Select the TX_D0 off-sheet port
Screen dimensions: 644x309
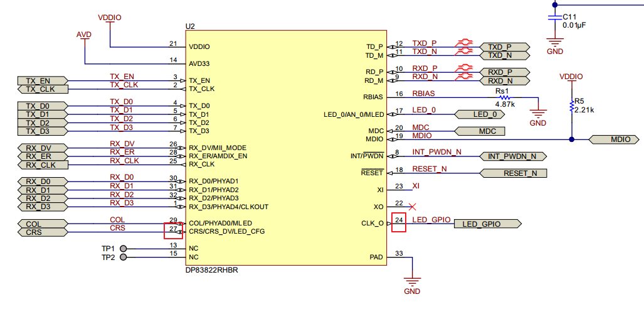click(x=42, y=106)
